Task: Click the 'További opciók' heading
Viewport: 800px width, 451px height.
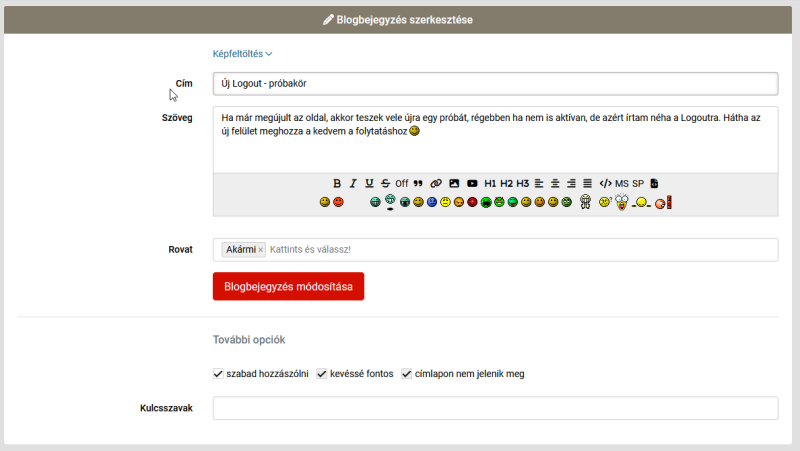Action: 249,340
